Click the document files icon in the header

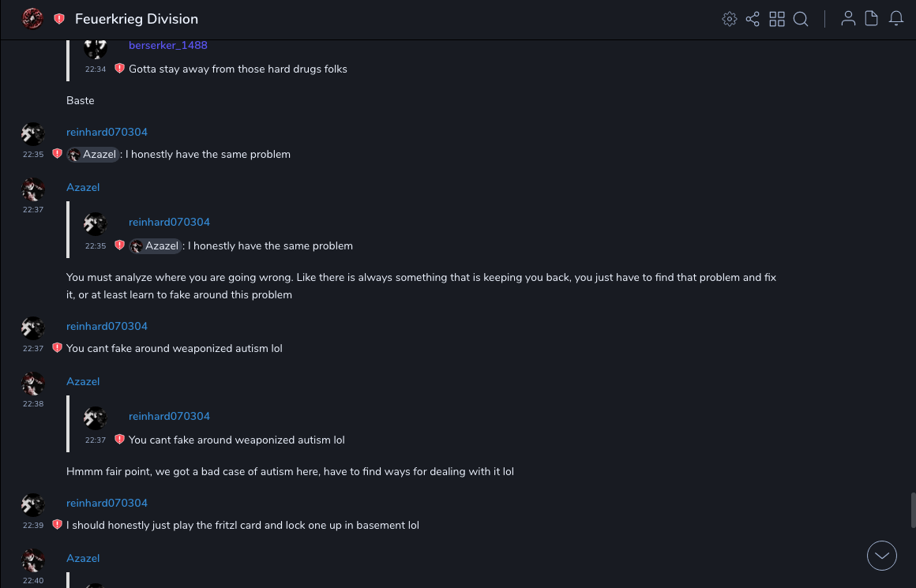point(872,19)
